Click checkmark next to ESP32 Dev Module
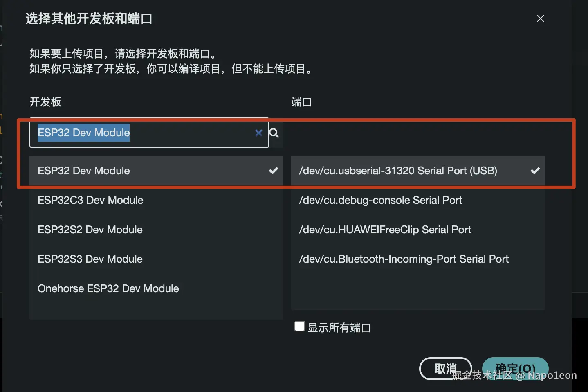The image size is (588, 392). [273, 171]
